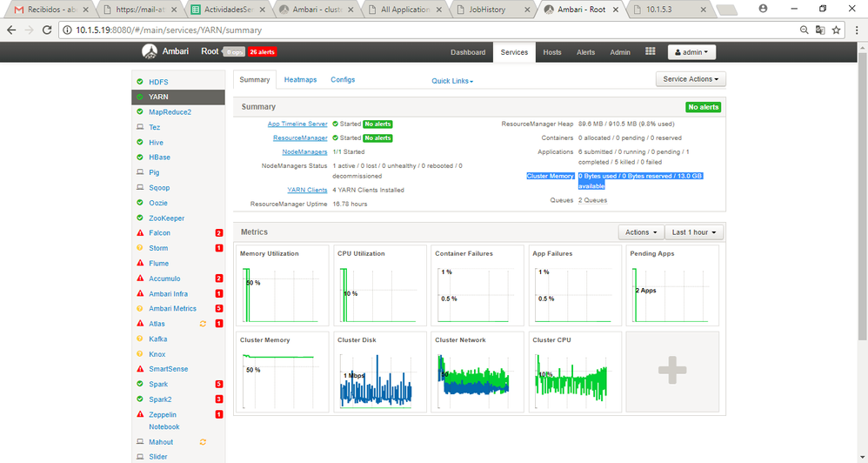This screenshot has width=868, height=463.
Task: Bookmark this page with star icon
Action: click(836, 30)
